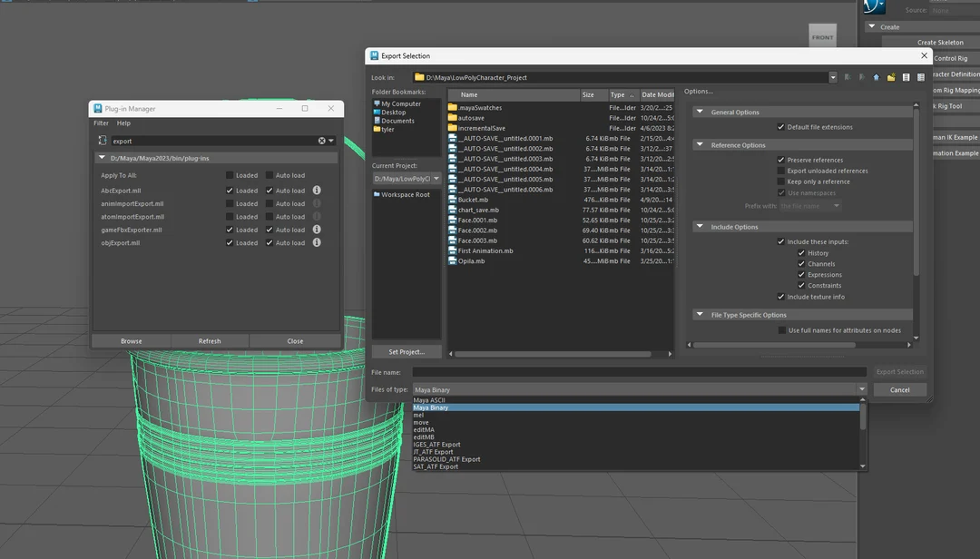Uncheck Preserve references option
The height and width of the screenshot is (559, 980).
click(779, 159)
